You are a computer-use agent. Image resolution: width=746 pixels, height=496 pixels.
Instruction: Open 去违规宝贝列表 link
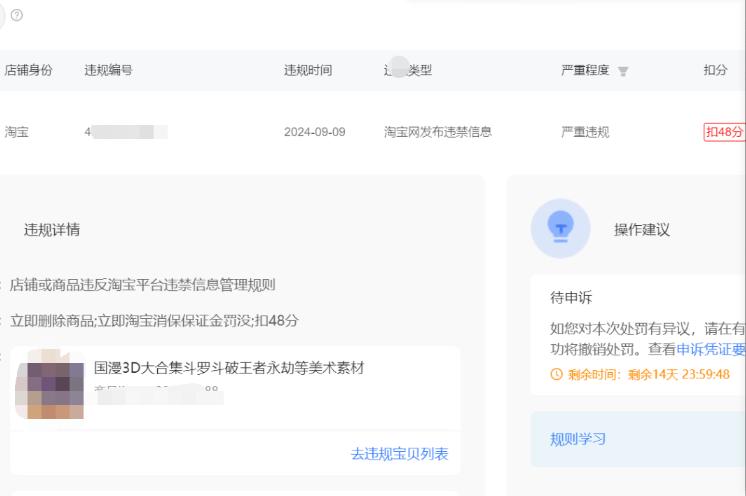click(x=399, y=454)
